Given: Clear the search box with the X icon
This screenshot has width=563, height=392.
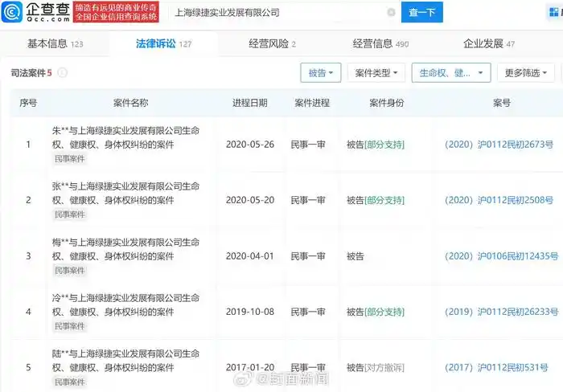Looking at the screenshot, I should (x=391, y=13).
